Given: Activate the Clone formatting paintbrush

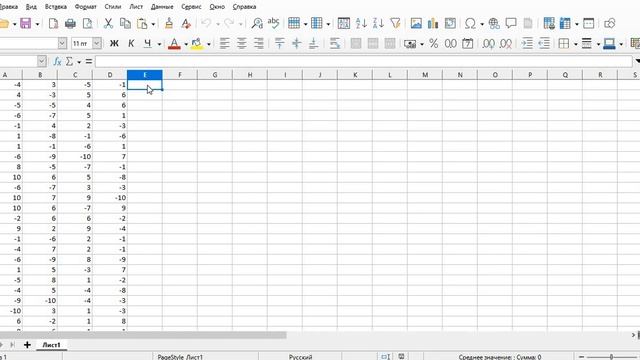Looking at the screenshot, I should pos(169,23).
